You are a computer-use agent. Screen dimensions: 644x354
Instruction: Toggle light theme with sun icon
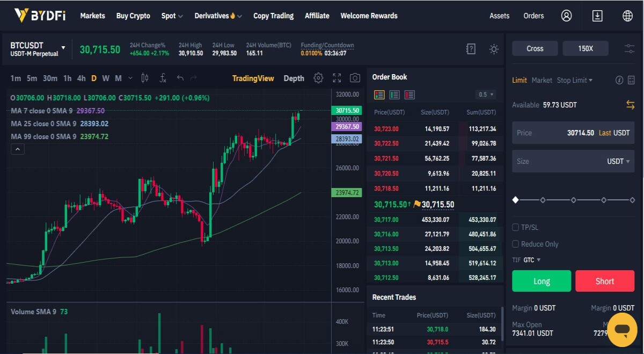pyautogui.click(x=494, y=49)
